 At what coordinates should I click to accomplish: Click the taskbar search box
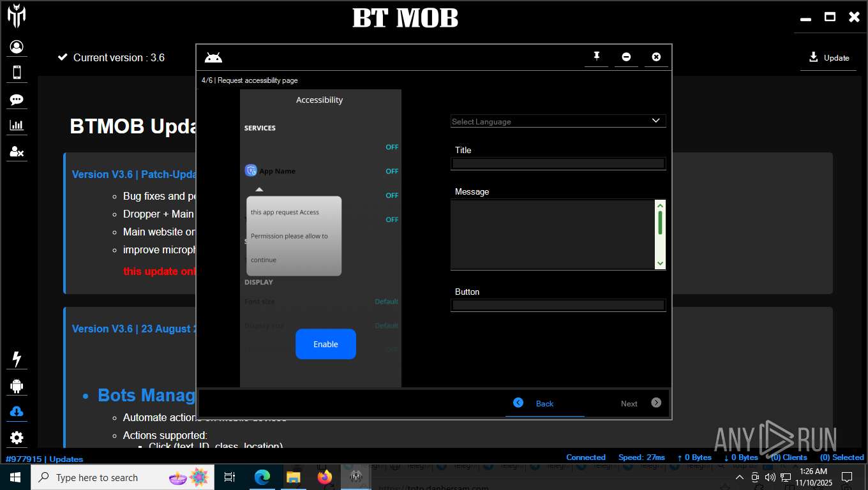[x=123, y=477]
